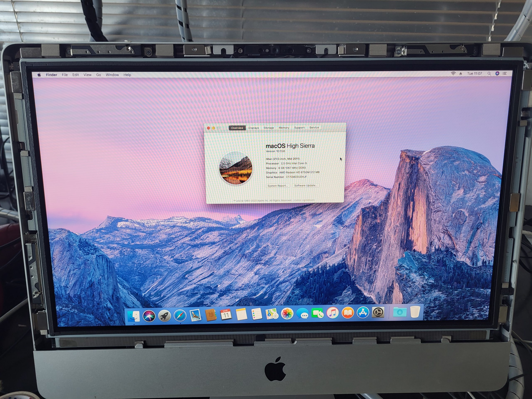Click the menu bar clock Tue 11:07
This screenshot has height=399, width=532.
pyautogui.click(x=474, y=74)
